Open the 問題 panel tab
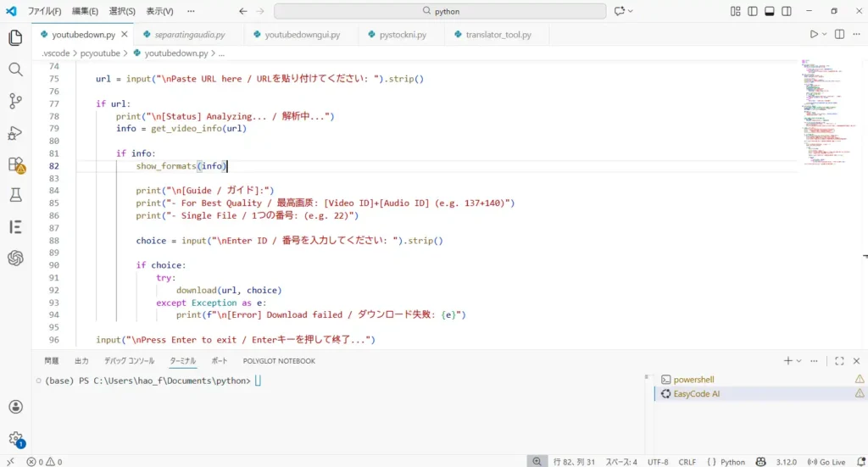The width and height of the screenshot is (868, 467). [52, 361]
